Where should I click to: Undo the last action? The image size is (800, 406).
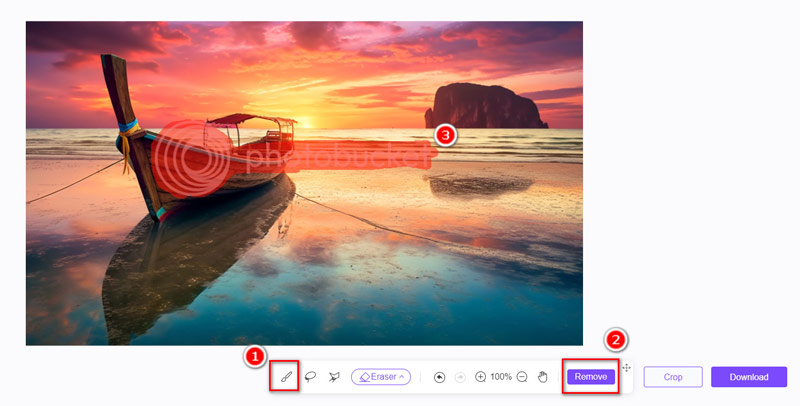coord(439,377)
